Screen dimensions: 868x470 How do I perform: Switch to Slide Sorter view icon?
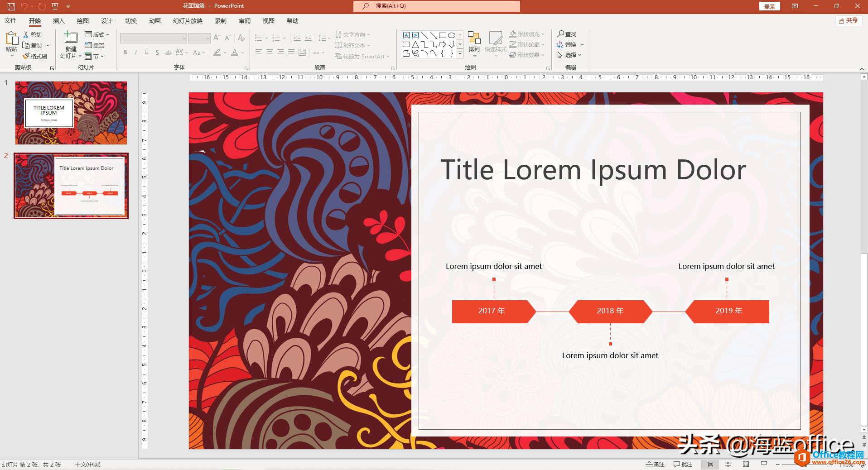tap(728, 464)
